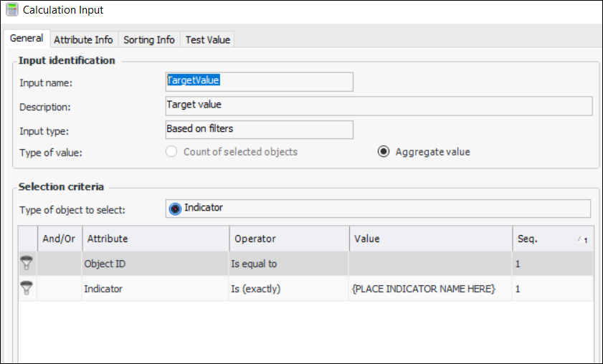
Task: Select the Is (exactly) operator cell
Action: pyautogui.click(x=289, y=289)
